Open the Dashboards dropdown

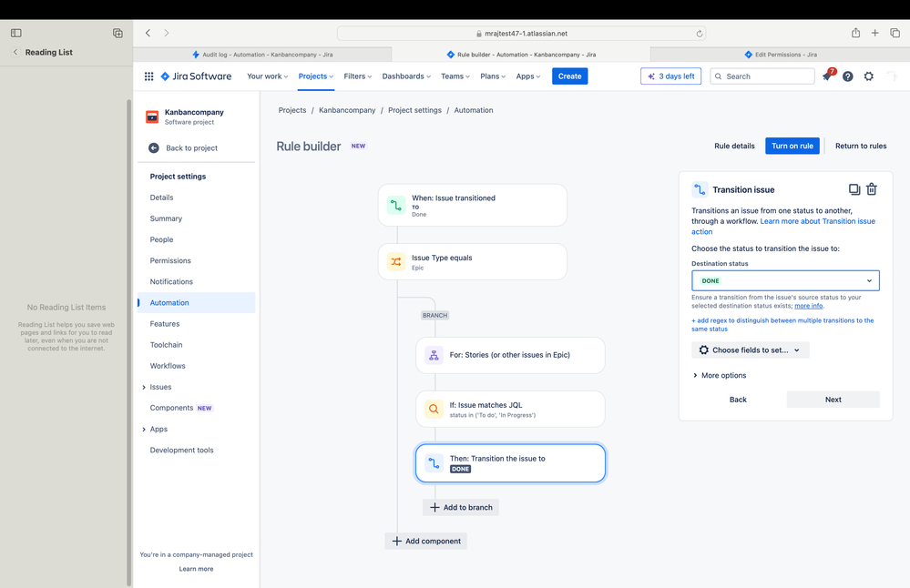coord(406,76)
